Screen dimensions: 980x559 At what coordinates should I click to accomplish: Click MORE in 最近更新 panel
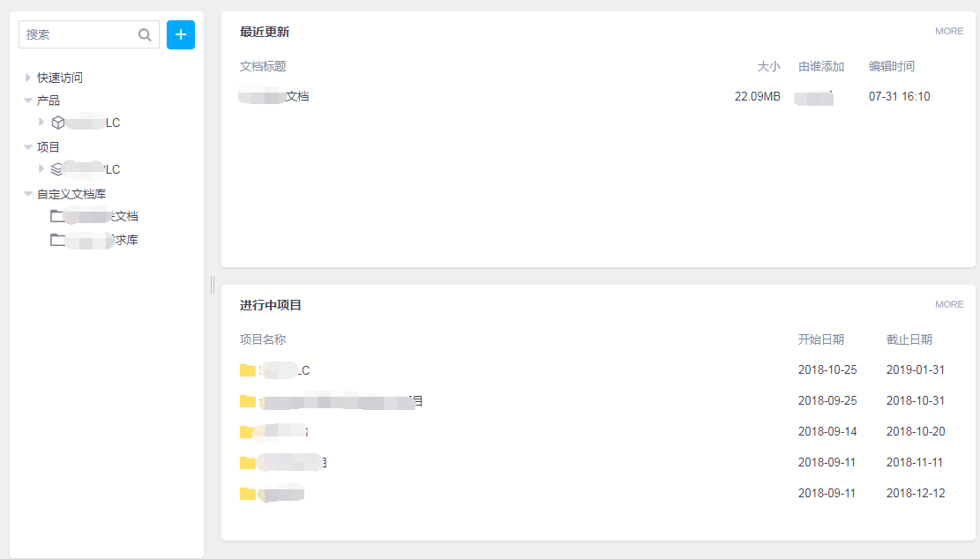(x=949, y=31)
